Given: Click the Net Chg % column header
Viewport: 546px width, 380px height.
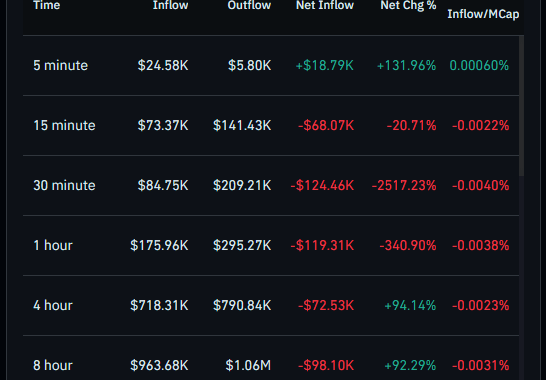Looking at the screenshot, I should tap(408, 5).
